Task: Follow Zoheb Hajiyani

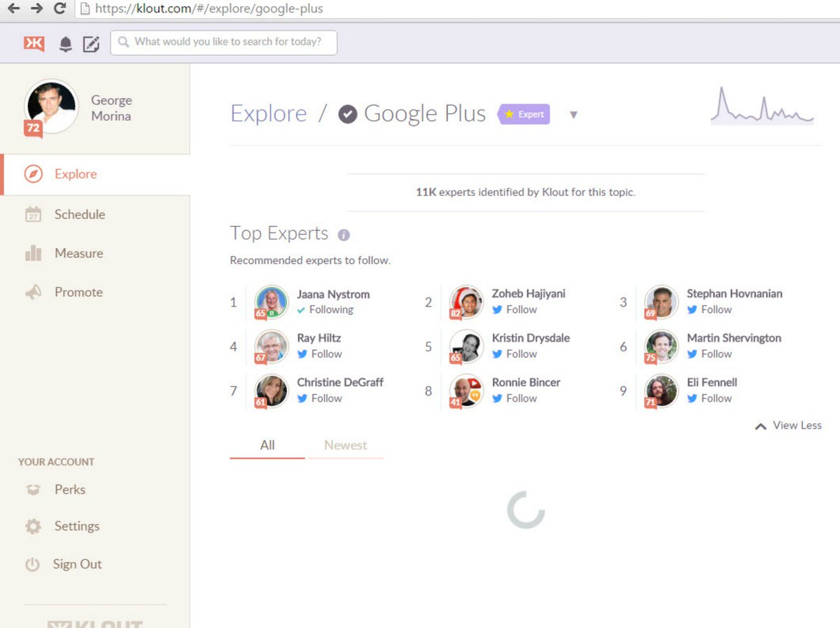Action: tap(514, 309)
